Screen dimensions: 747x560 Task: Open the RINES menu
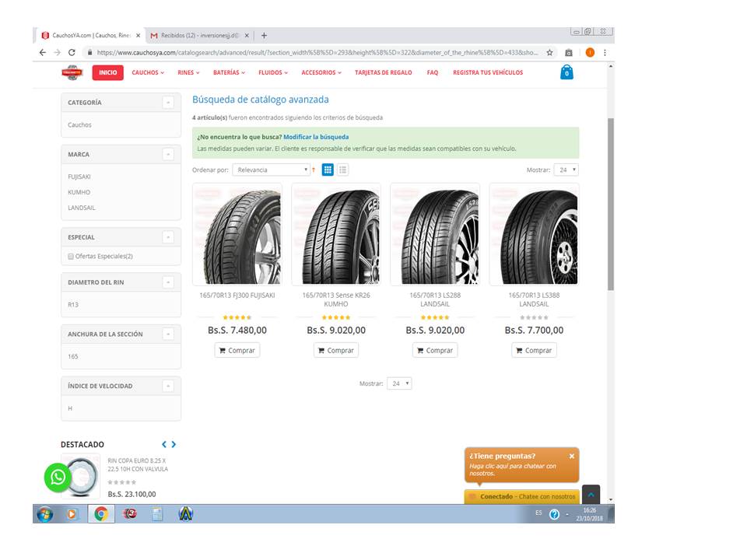point(188,72)
